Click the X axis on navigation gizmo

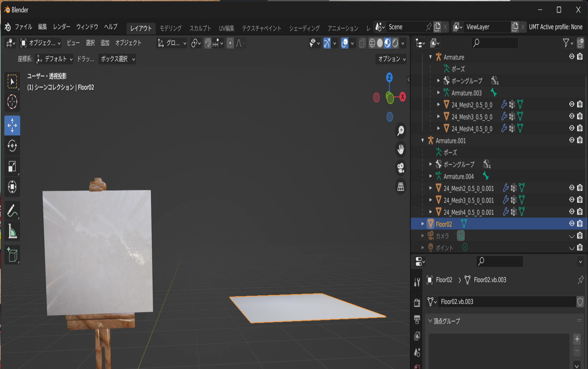pyautogui.click(x=403, y=97)
